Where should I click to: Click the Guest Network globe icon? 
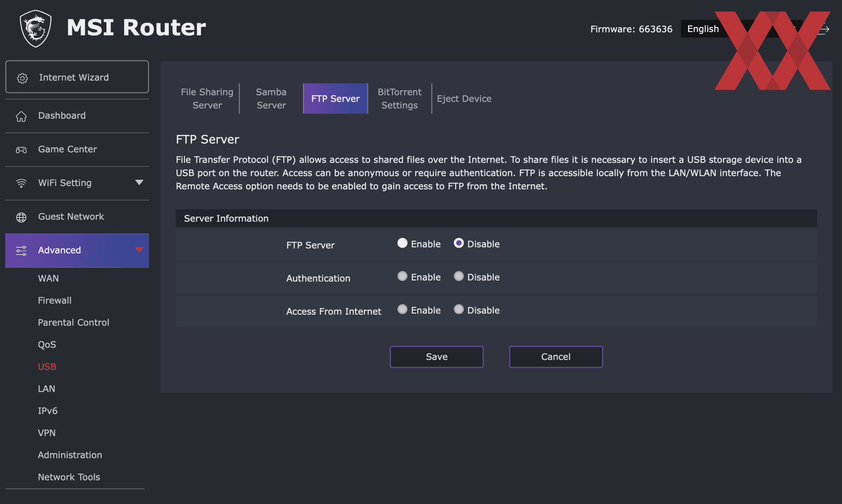pyautogui.click(x=21, y=217)
